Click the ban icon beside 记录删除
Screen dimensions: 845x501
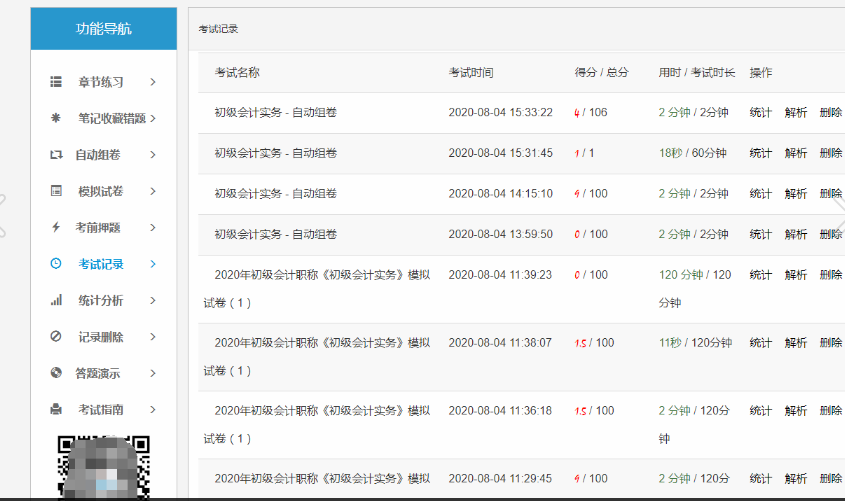click(x=56, y=337)
